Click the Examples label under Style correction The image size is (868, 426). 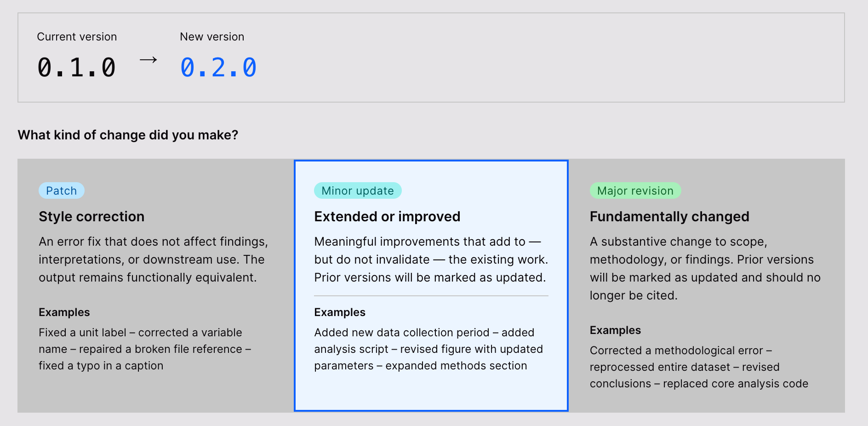coord(64,312)
